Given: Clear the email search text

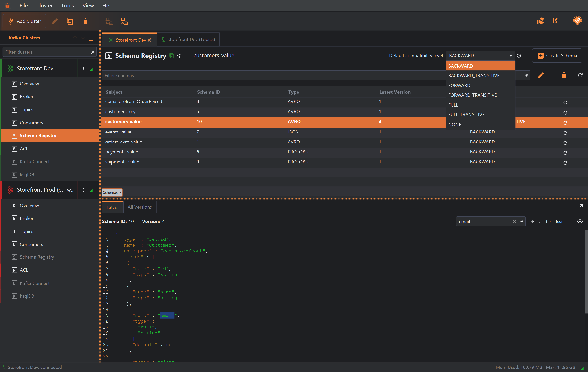Looking at the screenshot, I should point(515,221).
